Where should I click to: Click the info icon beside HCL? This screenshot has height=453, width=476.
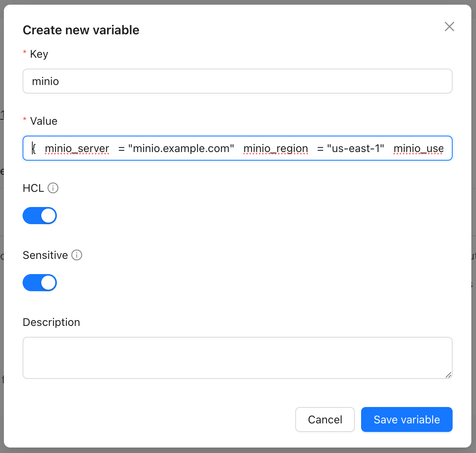point(53,188)
